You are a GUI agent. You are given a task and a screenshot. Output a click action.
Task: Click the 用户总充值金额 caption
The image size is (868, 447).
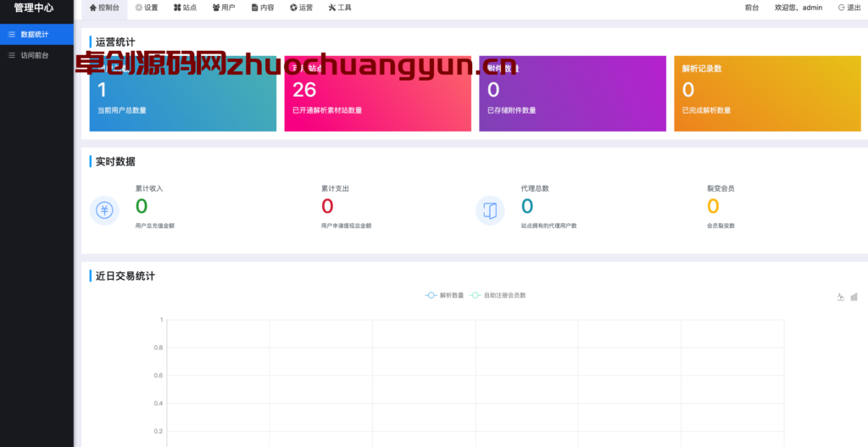tap(155, 226)
